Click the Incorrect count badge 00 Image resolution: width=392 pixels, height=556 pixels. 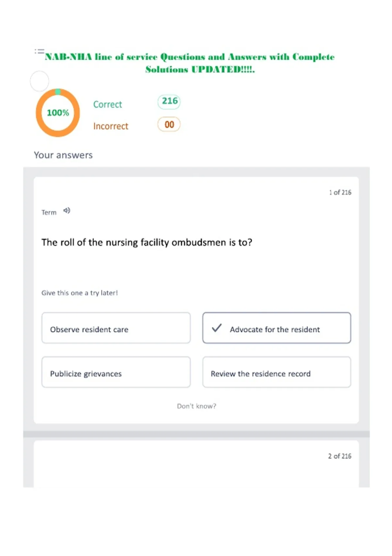click(x=169, y=124)
